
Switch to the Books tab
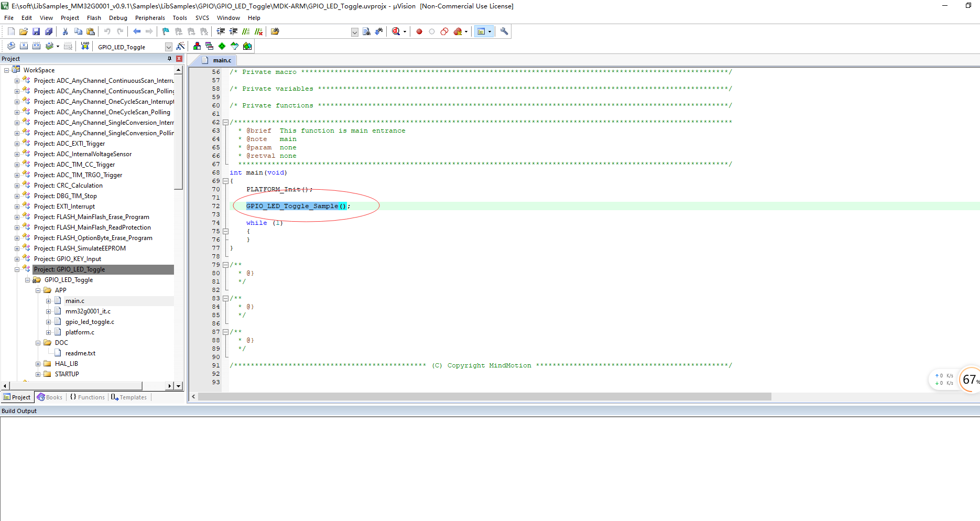(x=50, y=397)
